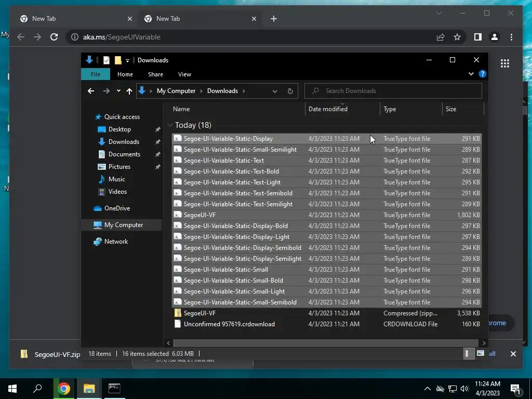Show hidden system tray icons

pos(428,389)
